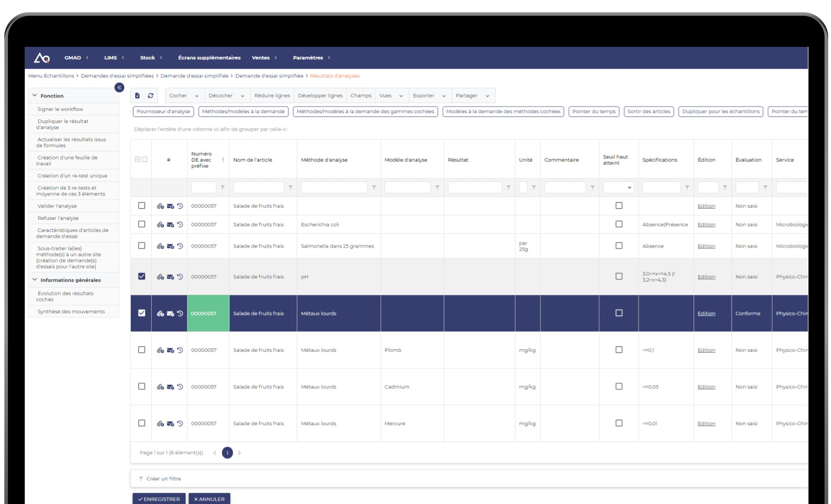Click mail icon in Cadmium row
Viewport: 831px width, 504px height.
[x=171, y=387]
